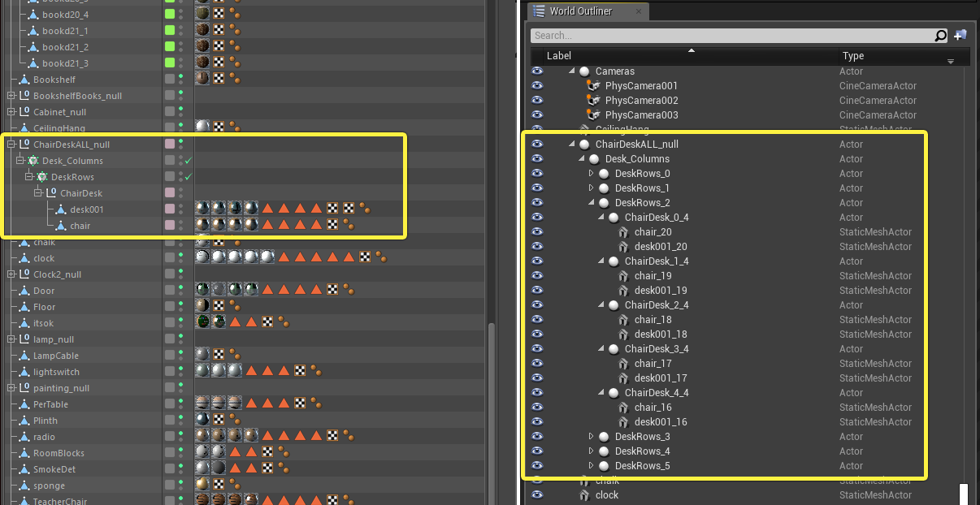Image resolution: width=980 pixels, height=505 pixels.
Task: Click the pink layer color swatch of desk001
Action: [170, 209]
